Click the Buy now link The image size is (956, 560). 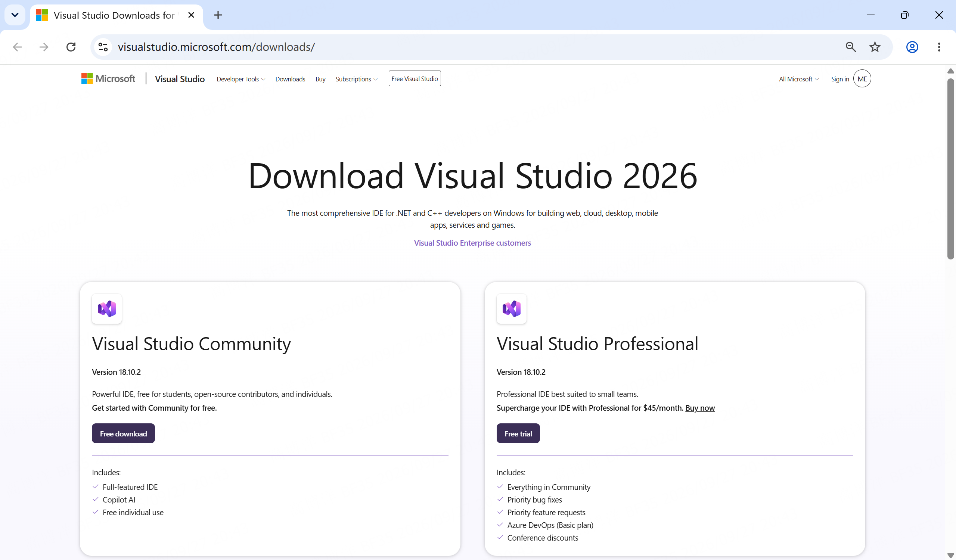(700, 408)
